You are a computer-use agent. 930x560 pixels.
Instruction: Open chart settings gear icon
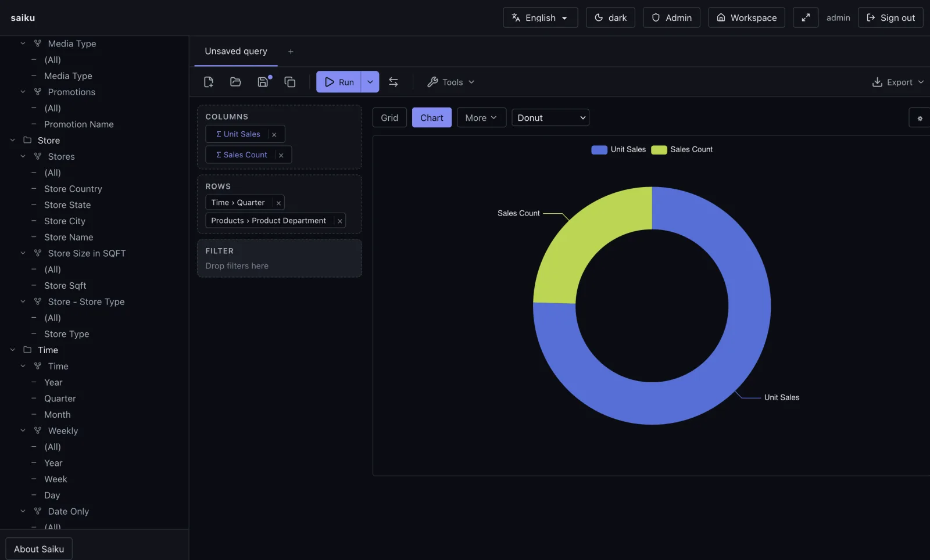click(920, 118)
